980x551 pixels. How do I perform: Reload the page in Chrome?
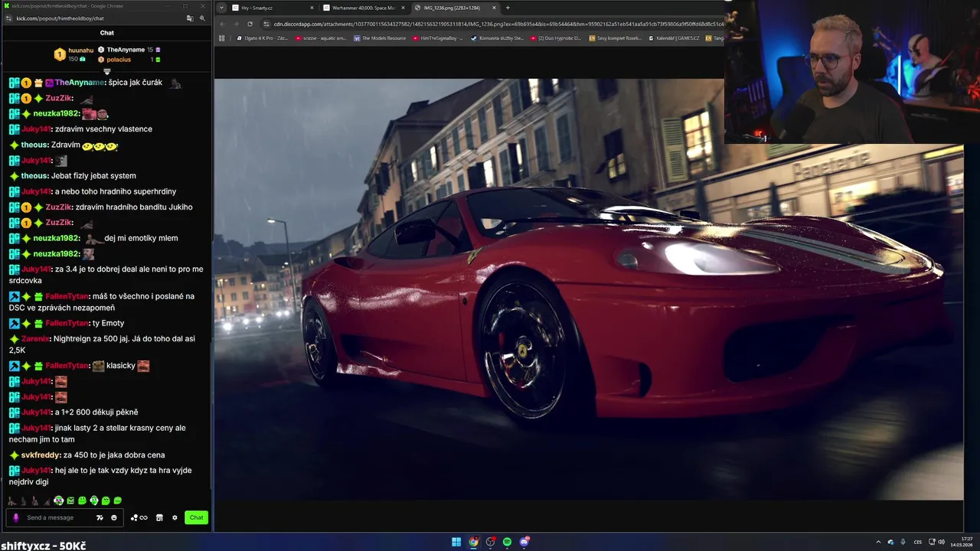(250, 24)
